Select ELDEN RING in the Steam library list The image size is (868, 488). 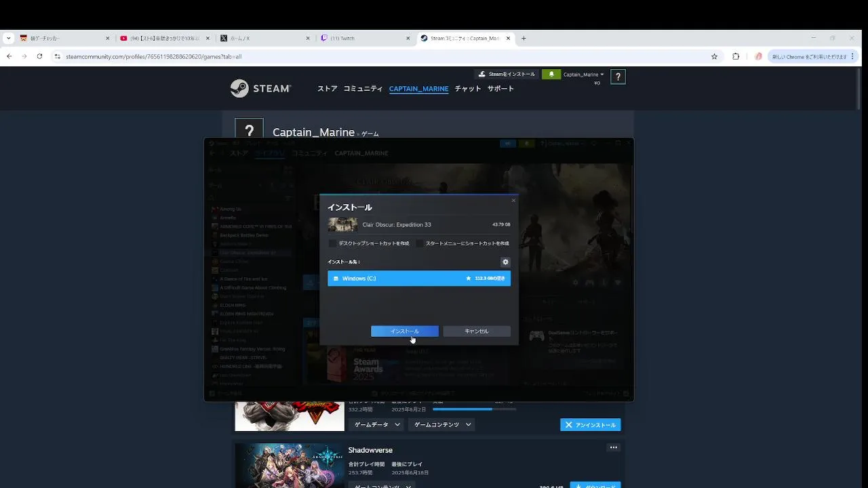click(x=231, y=305)
